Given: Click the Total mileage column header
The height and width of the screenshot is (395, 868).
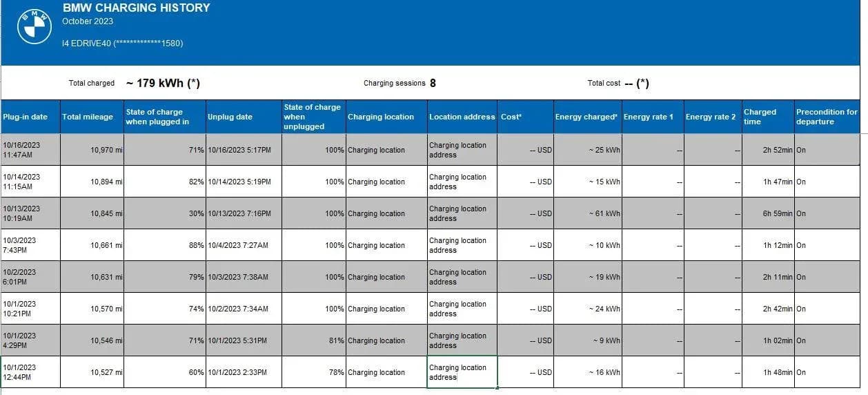Looking at the screenshot, I should pos(92,117).
